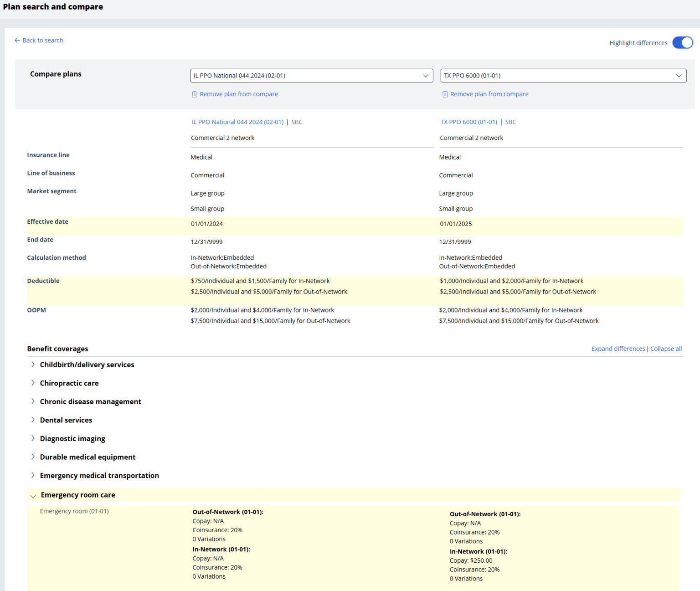Image resolution: width=700 pixels, height=591 pixels.
Task: Expand the Dental services row
Action: [x=33, y=420]
